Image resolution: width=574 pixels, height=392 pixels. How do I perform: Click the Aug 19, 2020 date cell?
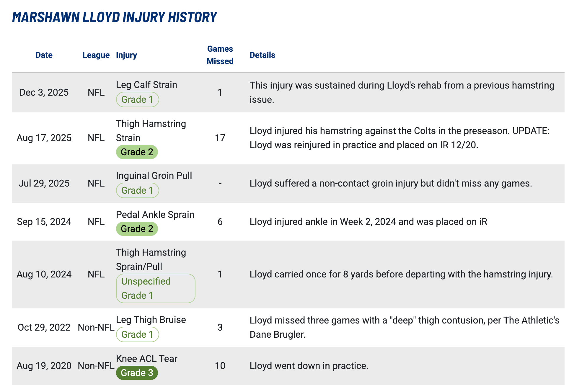(x=44, y=366)
